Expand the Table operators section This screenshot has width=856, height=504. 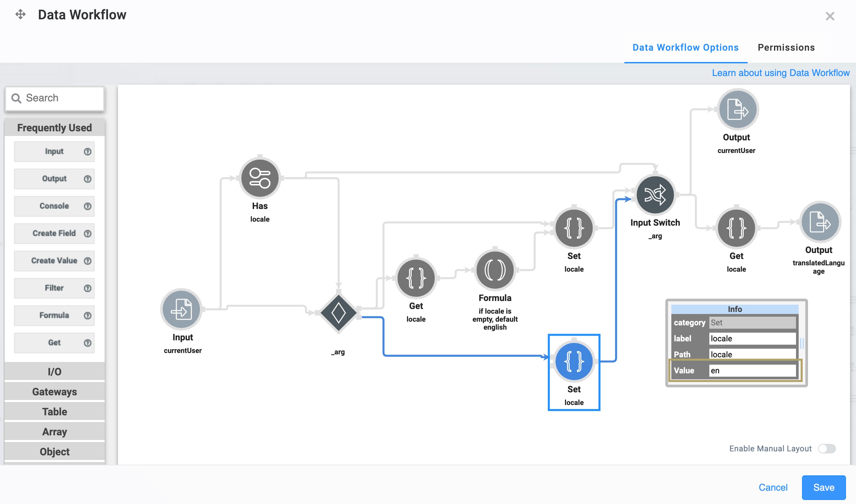[55, 412]
